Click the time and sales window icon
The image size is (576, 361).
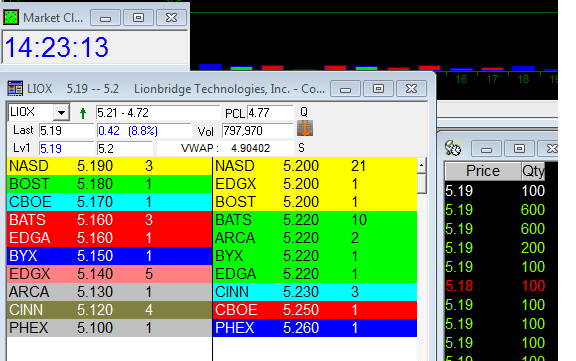click(x=453, y=148)
